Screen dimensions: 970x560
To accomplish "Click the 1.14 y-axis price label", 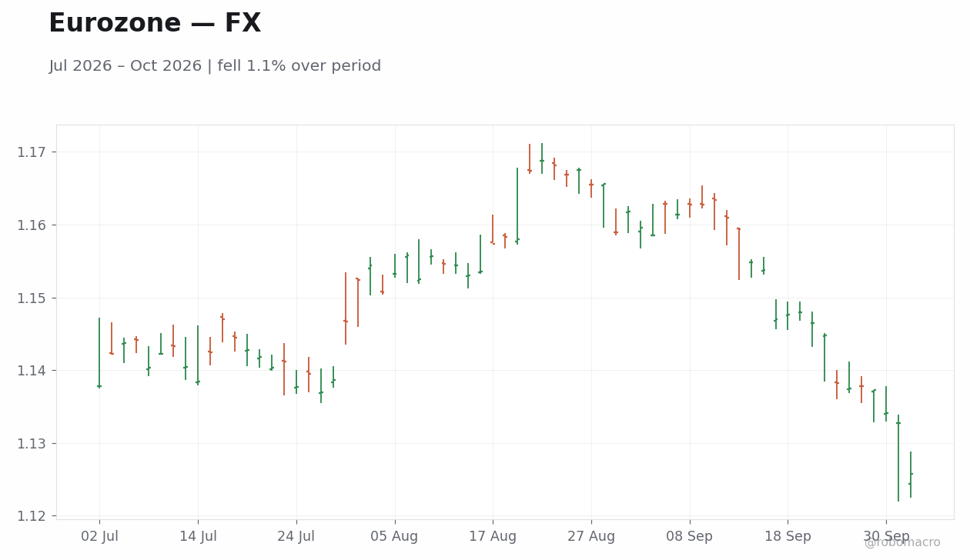I will click(x=31, y=371).
